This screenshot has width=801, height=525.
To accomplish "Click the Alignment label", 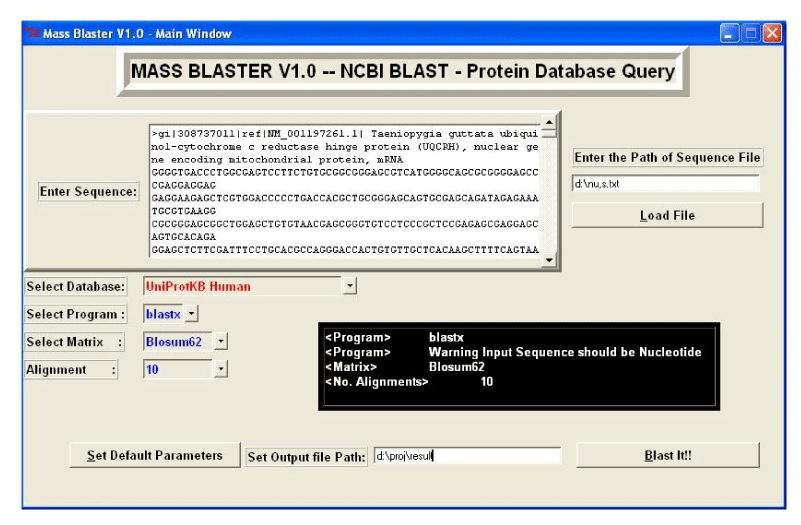I will coord(71,369).
